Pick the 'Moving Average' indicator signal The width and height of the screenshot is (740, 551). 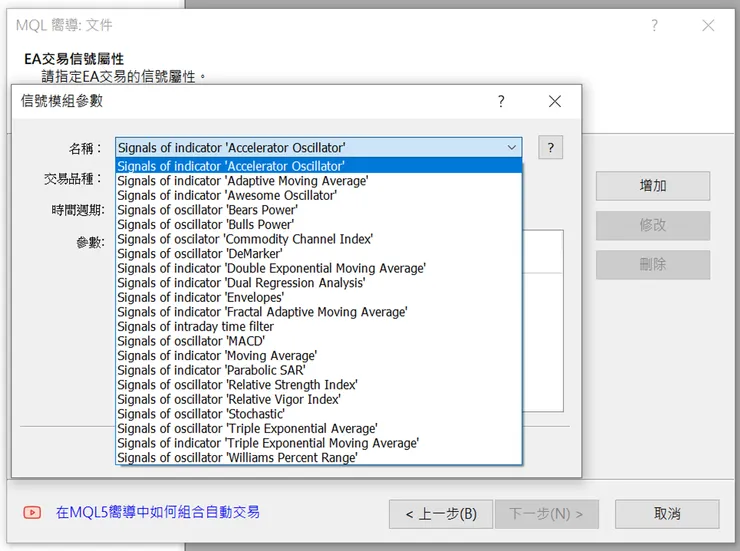tap(319, 356)
